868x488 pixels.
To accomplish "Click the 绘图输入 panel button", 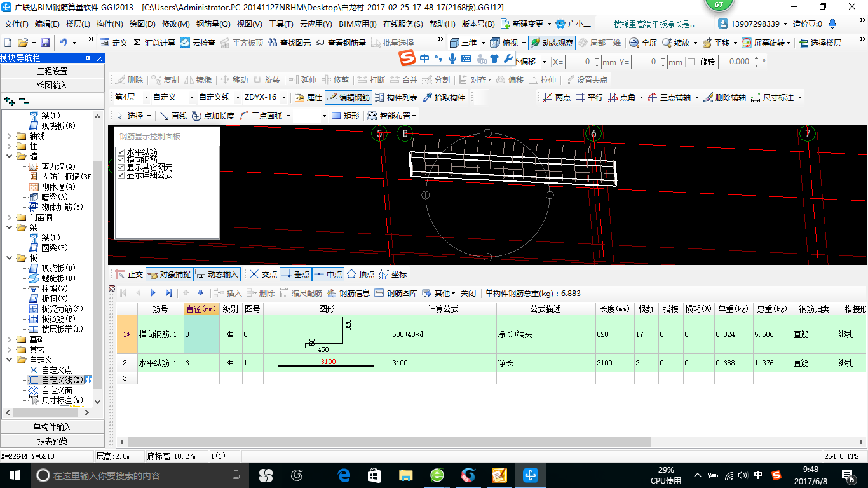I will [x=52, y=85].
